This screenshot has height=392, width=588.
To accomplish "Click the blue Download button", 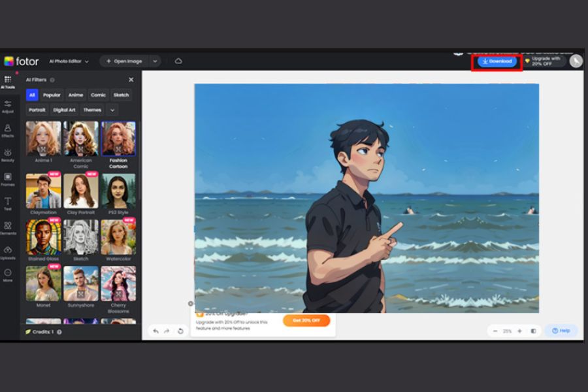I will coord(497,61).
